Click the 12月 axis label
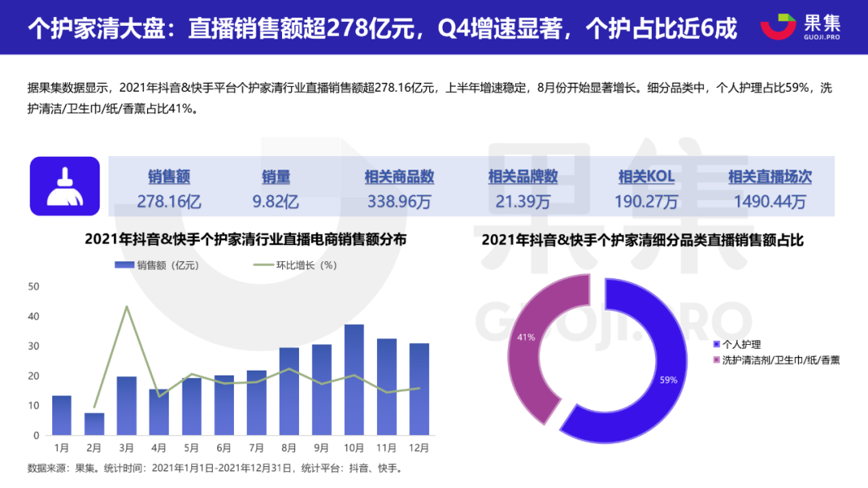The image size is (868, 488). 419,448
